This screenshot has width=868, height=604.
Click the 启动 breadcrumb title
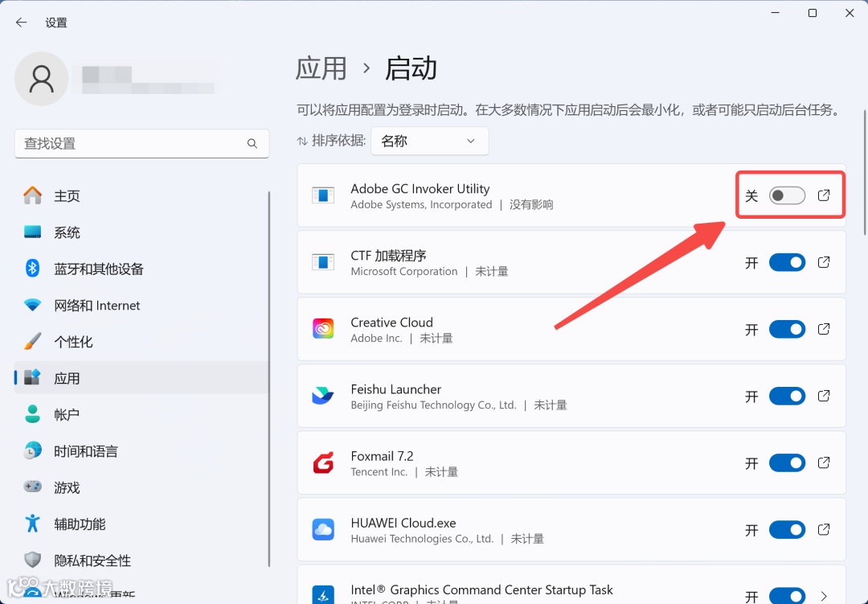point(411,68)
